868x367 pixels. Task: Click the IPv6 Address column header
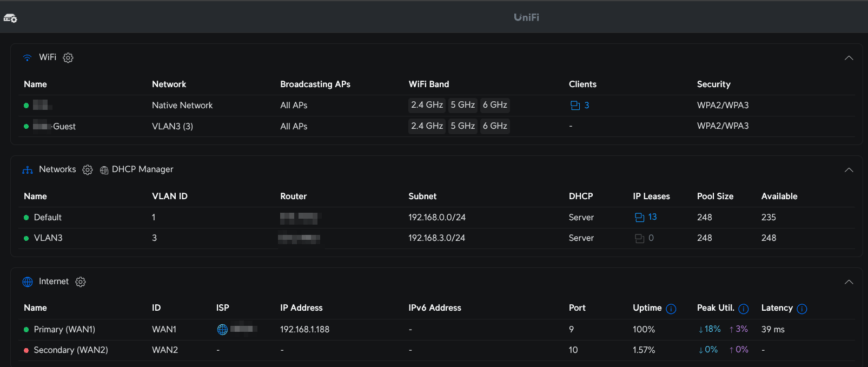pos(435,308)
